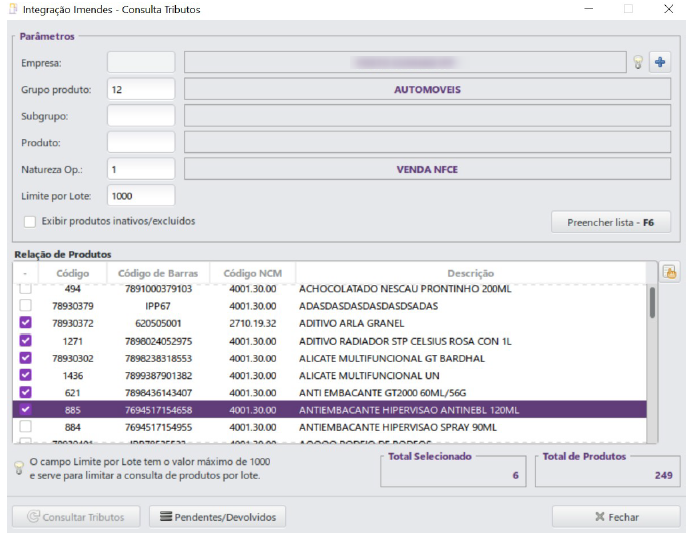Click the Preencher lista - F6 button
Viewport: 688px width, 538px height.
click(x=610, y=222)
